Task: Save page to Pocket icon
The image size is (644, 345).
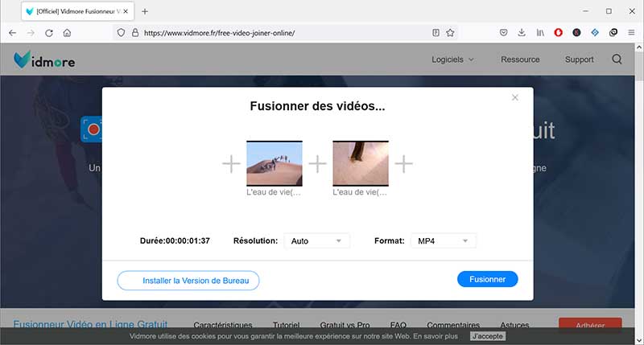Action: [504, 33]
